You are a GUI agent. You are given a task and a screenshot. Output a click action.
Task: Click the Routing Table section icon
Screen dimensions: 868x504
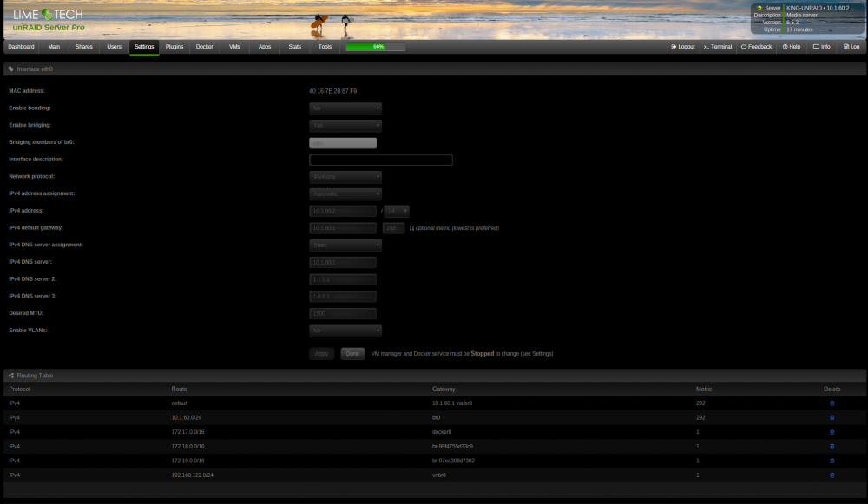coord(11,376)
